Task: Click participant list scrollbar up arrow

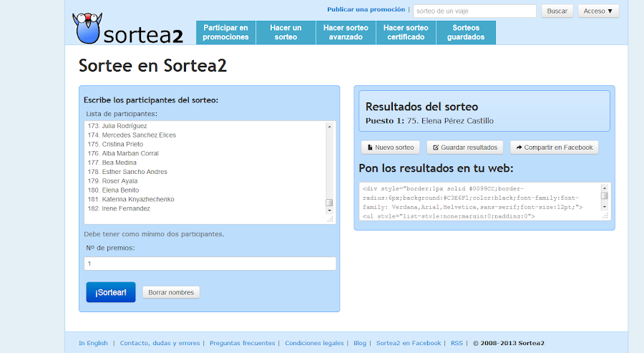Action: pos(329,127)
